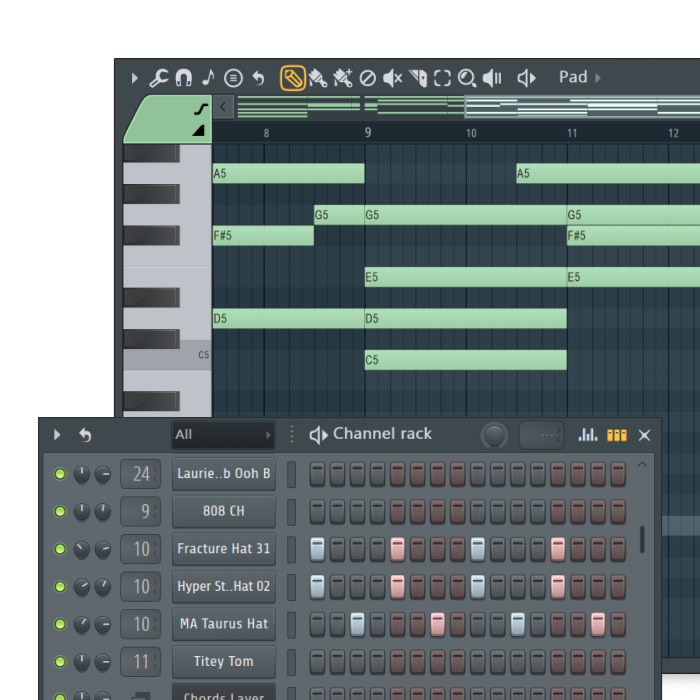Open the piano roll wrench tools menu

pyautogui.click(x=158, y=78)
